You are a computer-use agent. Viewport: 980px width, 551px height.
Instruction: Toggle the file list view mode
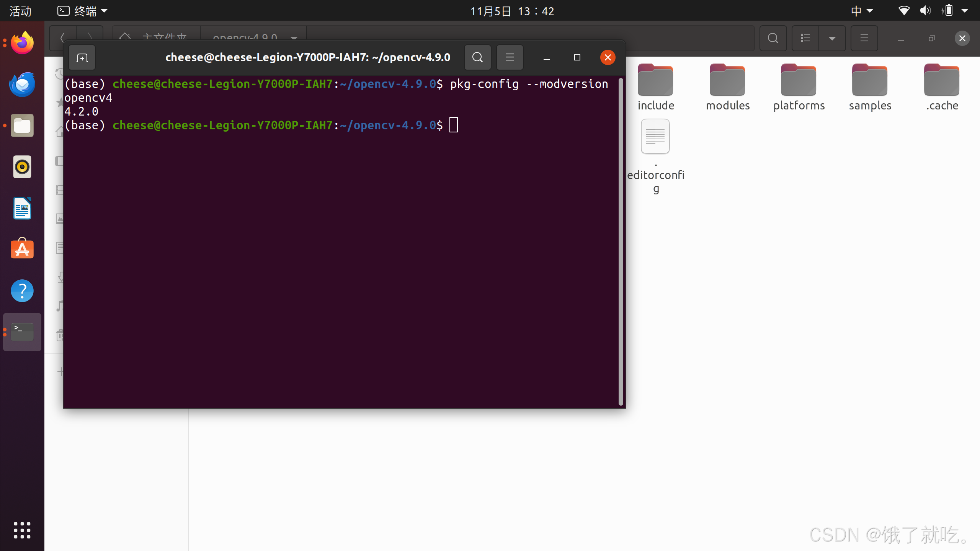pyautogui.click(x=805, y=38)
